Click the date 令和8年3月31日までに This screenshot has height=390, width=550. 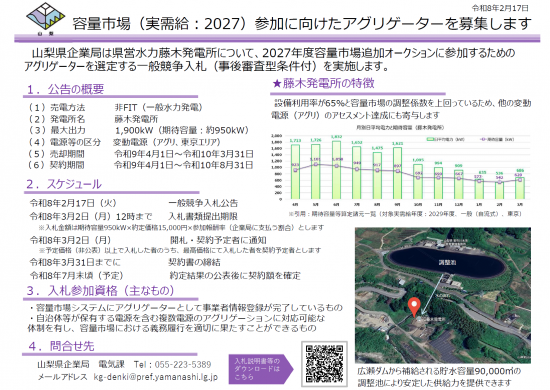(75, 262)
